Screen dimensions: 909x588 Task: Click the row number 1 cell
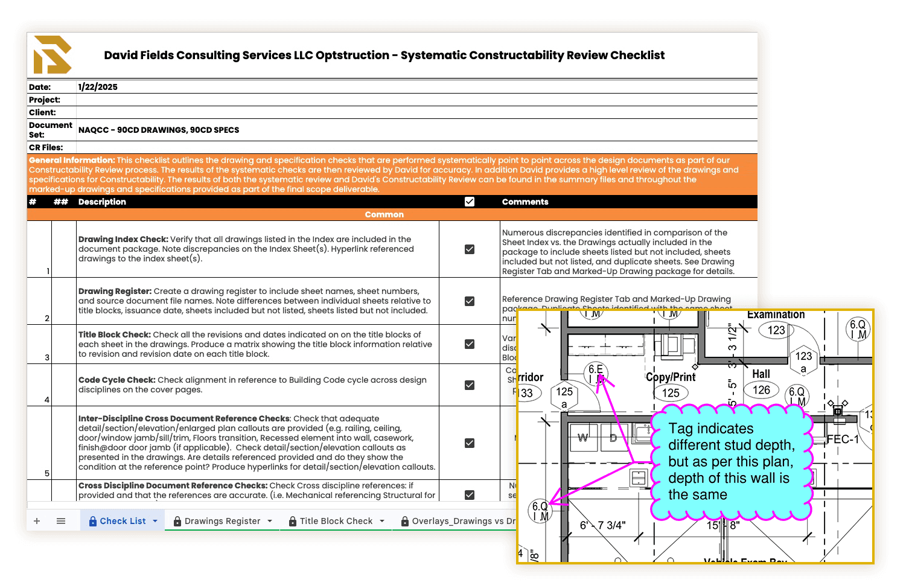pyautogui.click(x=39, y=249)
